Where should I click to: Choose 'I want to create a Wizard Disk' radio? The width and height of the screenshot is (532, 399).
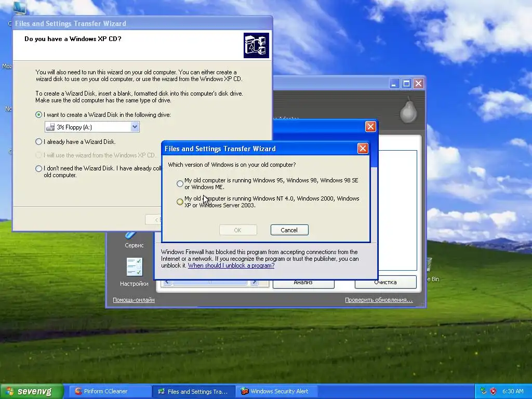pos(38,115)
